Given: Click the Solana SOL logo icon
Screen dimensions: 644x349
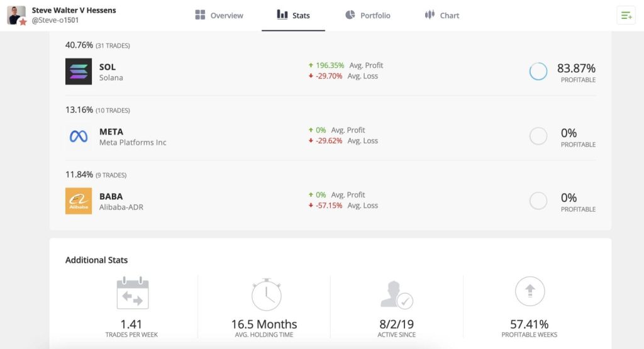Looking at the screenshot, I should (x=79, y=72).
